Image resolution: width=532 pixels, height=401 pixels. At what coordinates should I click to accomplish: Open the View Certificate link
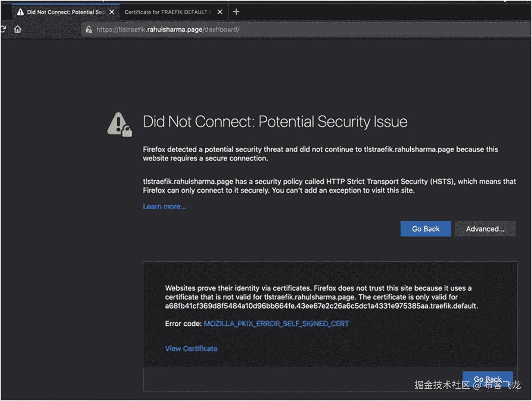pos(191,349)
